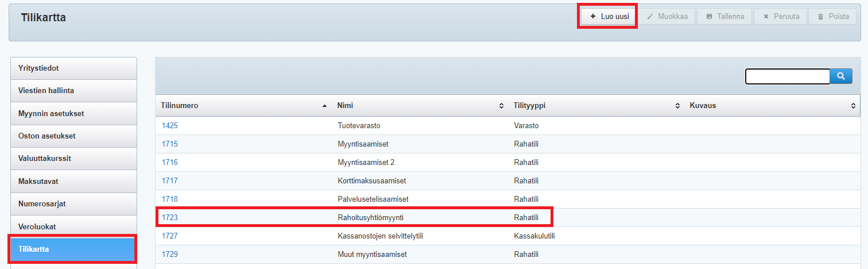The width and height of the screenshot is (868, 269).
Task: Click the magnifying glass search button
Action: (x=841, y=76)
